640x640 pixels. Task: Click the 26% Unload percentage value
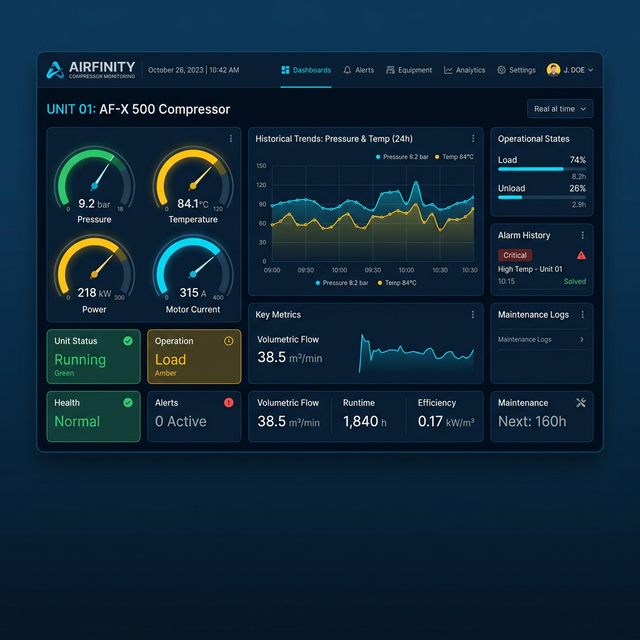coord(578,189)
